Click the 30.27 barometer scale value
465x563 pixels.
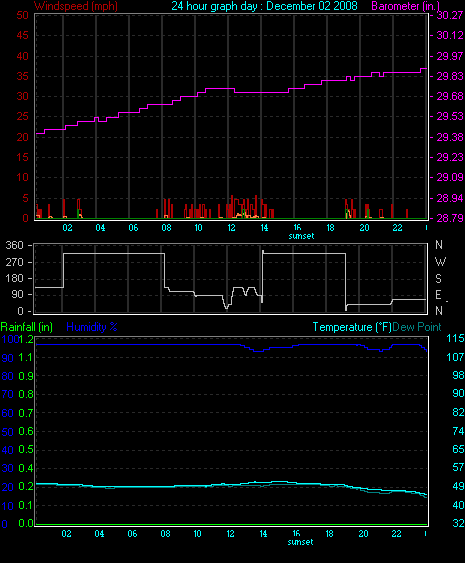pyautogui.click(x=450, y=15)
